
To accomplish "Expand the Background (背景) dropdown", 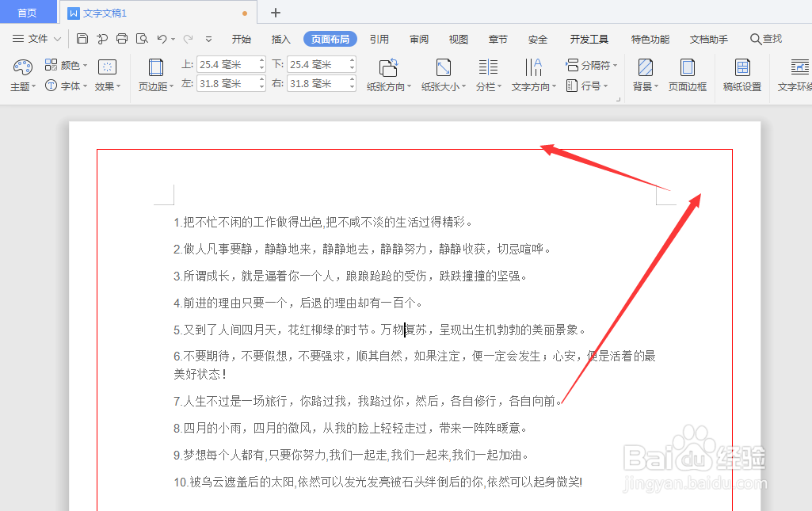I will point(656,86).
